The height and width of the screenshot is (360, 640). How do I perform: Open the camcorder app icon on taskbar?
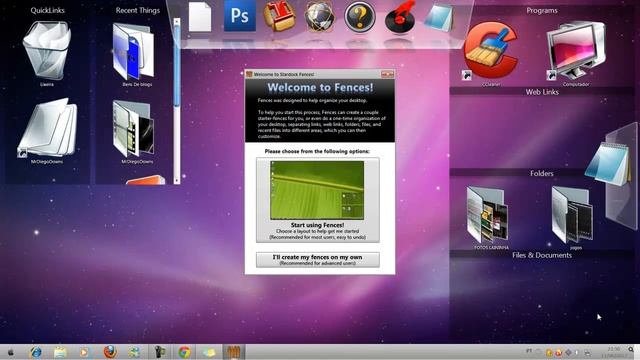click(x=160, y=352)
